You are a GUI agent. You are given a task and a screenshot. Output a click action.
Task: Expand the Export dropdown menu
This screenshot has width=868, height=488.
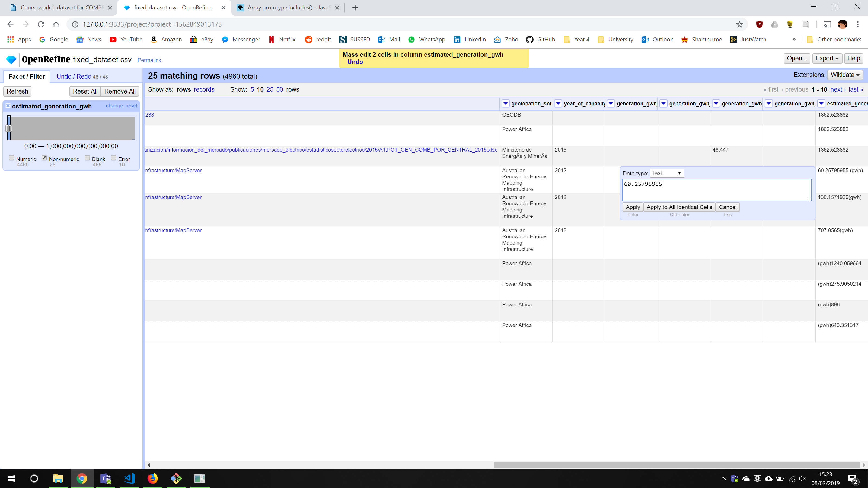point(827,58)
